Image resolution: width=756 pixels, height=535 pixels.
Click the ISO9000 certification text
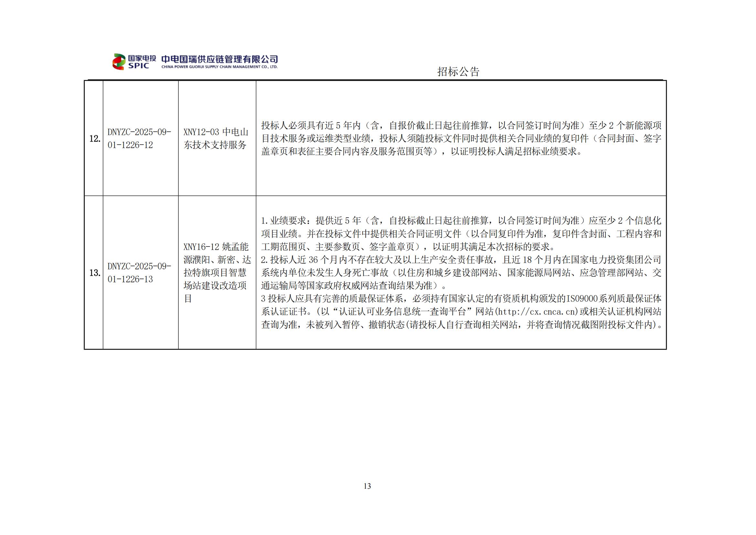[581, 299]
